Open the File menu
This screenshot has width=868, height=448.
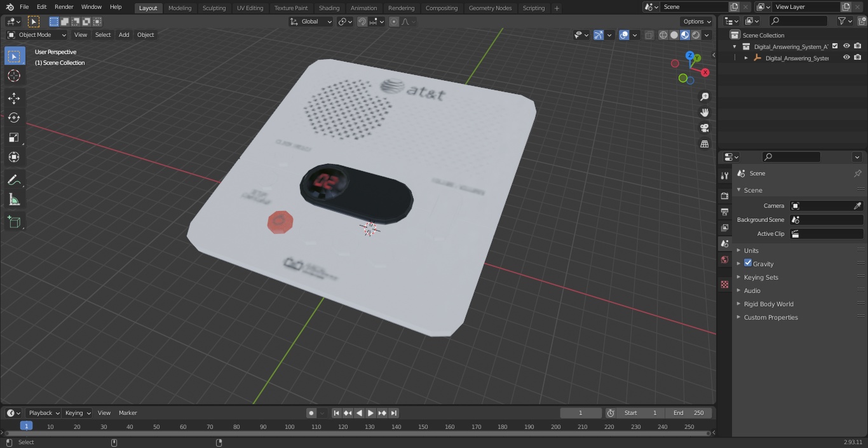click(x=24, y=7)
